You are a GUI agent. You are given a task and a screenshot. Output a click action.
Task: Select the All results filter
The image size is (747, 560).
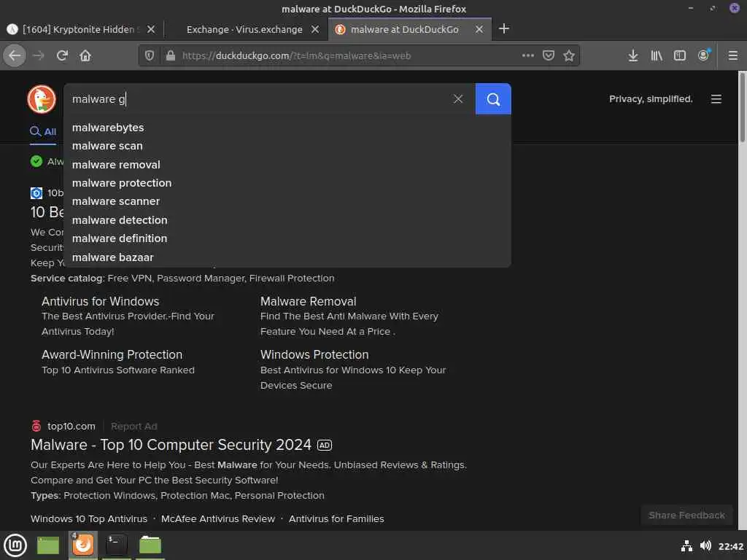tap(43, 131)
